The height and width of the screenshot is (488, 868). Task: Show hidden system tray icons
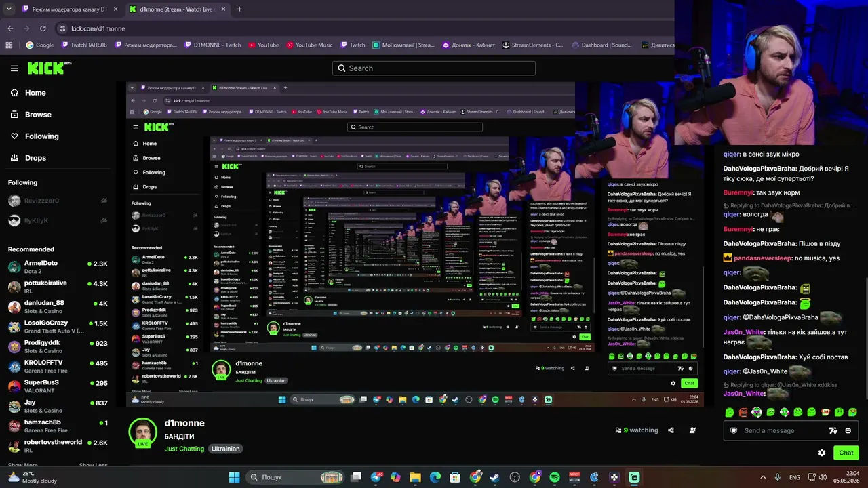(x=763, y=477)
